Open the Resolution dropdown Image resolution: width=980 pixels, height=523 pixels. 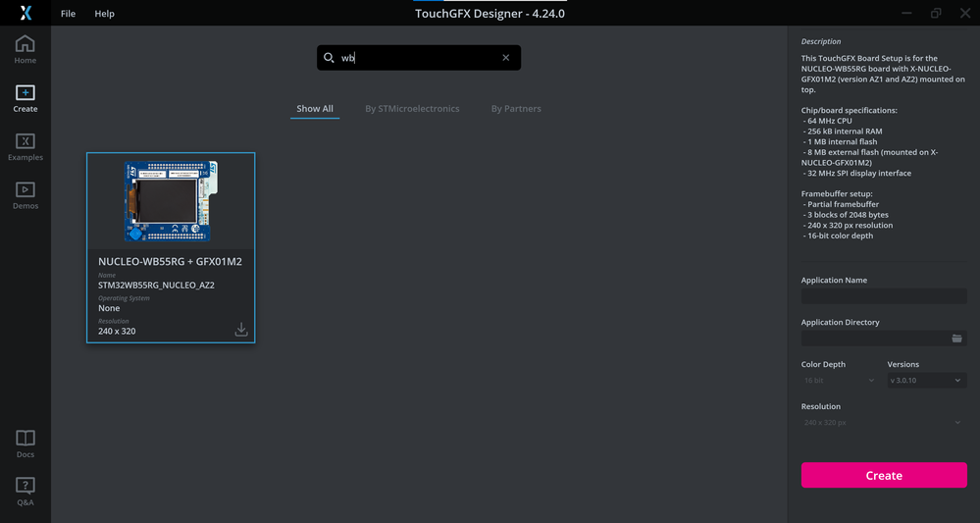pos(884,422)
